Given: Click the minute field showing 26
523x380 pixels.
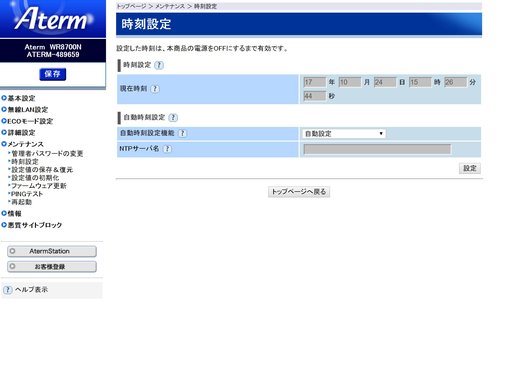Looking at the screenshot, I should point(455,82).
